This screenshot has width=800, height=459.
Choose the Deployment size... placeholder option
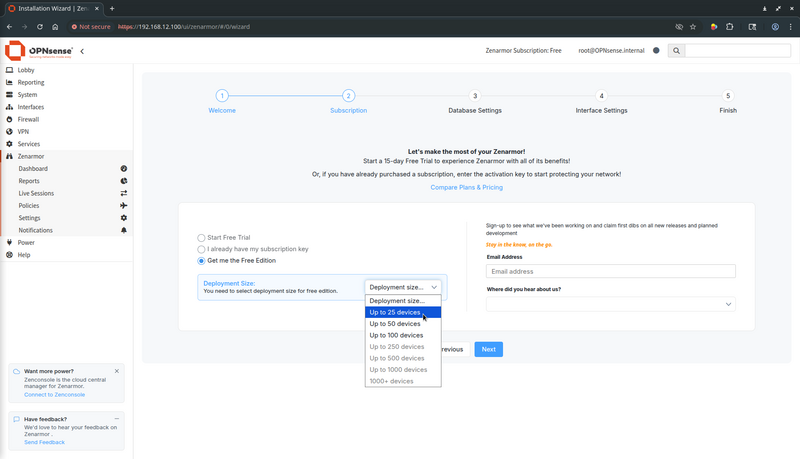click(403, 301)
